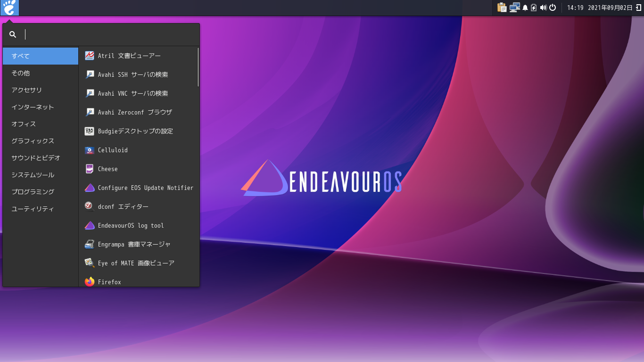Open Eye of MATE 画像ビューア text
The height and width of the screenshot is (362, 644).
click(x=136, y=263)
